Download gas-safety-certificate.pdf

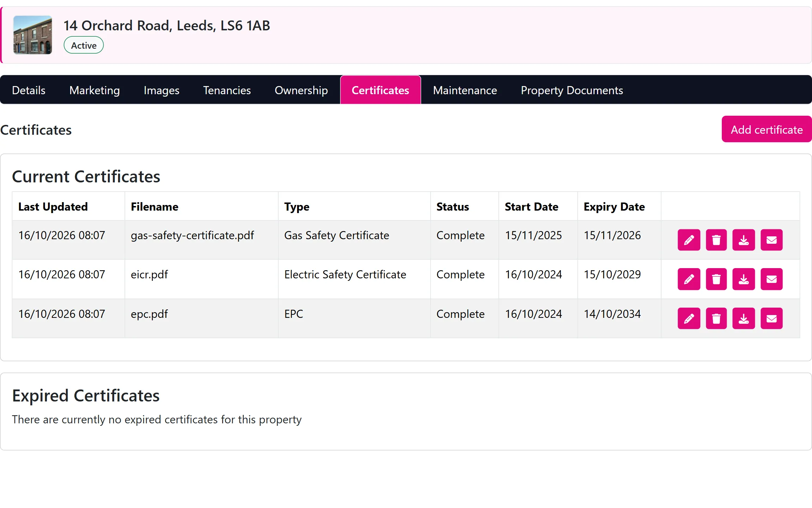coord(744,240)
